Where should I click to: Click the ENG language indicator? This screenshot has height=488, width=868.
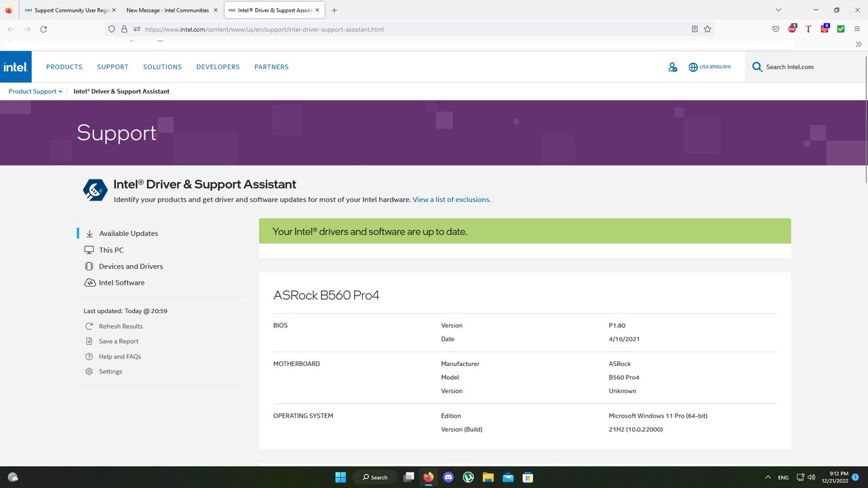pyautogui.click(x=783, y=477)
